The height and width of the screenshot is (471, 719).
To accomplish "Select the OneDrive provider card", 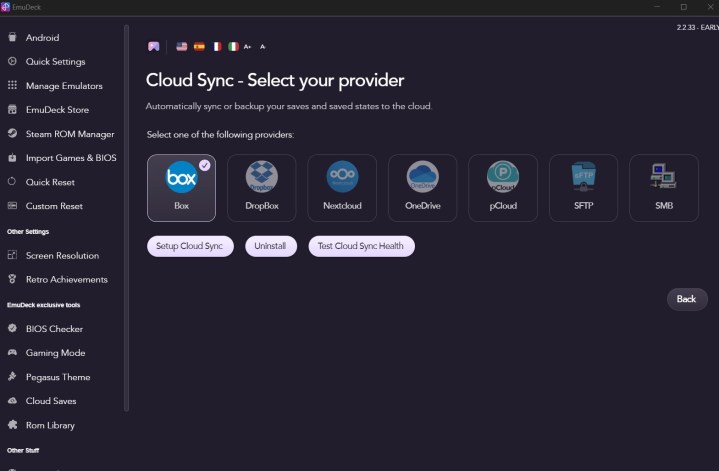I will click(x=423, y=188).
